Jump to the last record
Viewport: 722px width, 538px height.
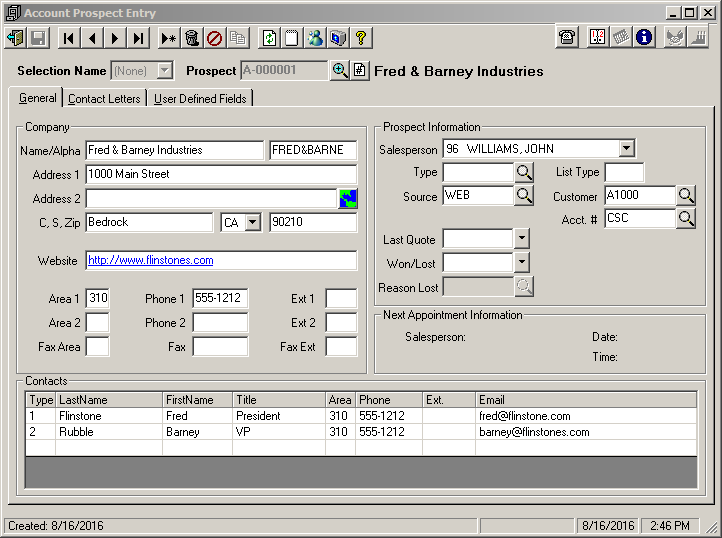point(138,38)
